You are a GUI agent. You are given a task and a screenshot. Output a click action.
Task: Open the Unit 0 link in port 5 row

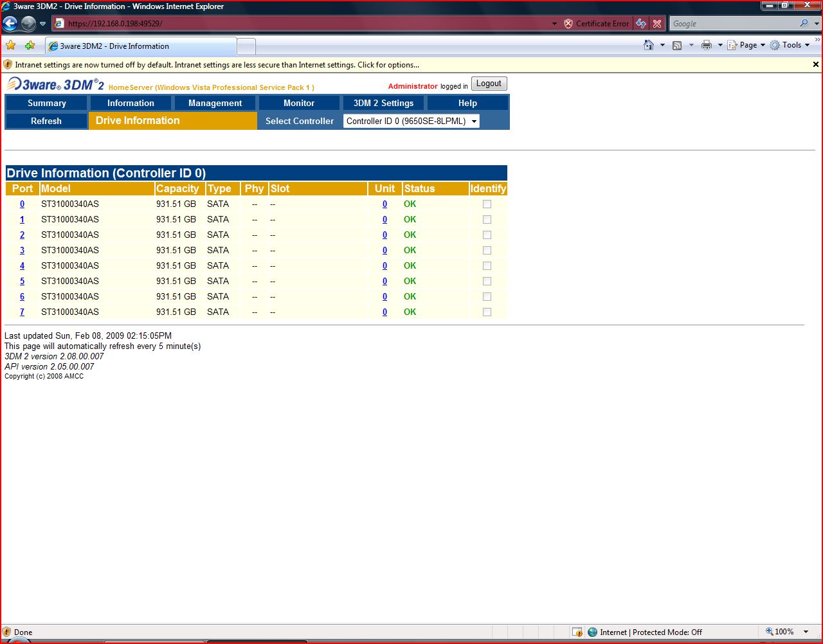(x=384, y=281)
